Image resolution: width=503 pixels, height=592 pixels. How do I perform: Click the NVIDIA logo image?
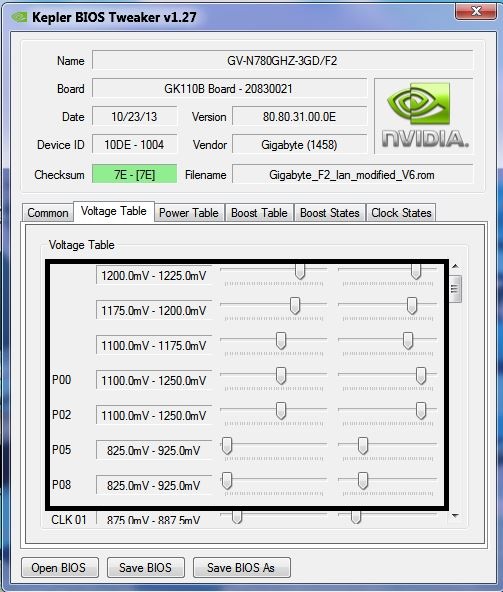424,116
